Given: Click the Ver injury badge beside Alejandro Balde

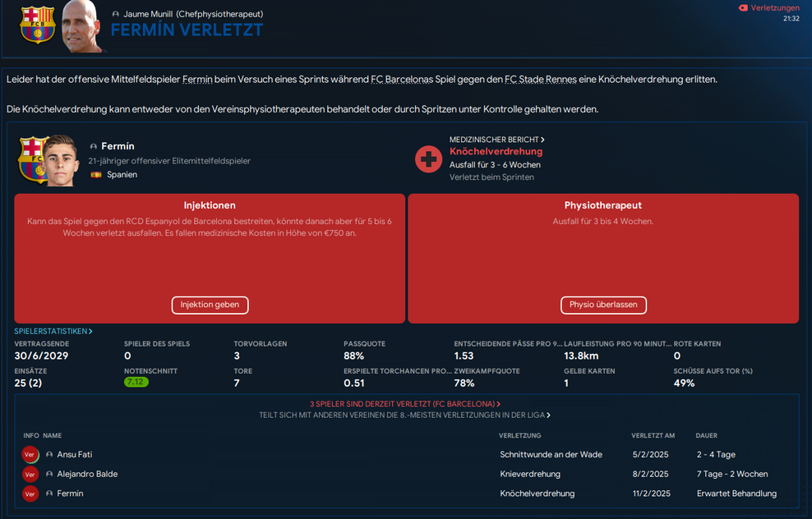Looking at the screenshot, I should (x=30, y=474).
